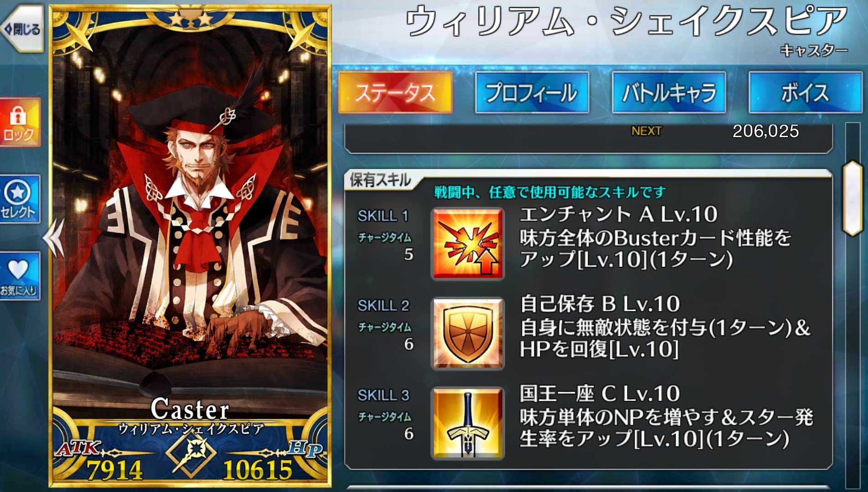Tap the Caster class emblem on the card

(191, 455)
